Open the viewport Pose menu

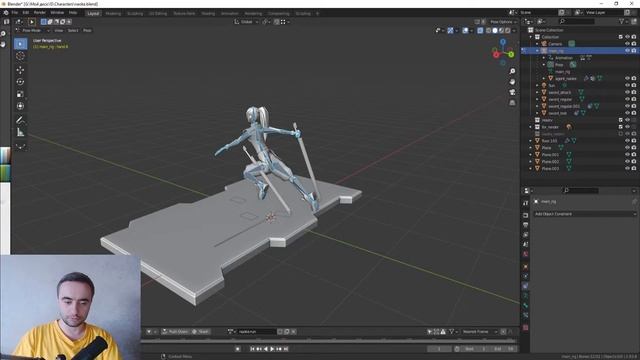87,30
